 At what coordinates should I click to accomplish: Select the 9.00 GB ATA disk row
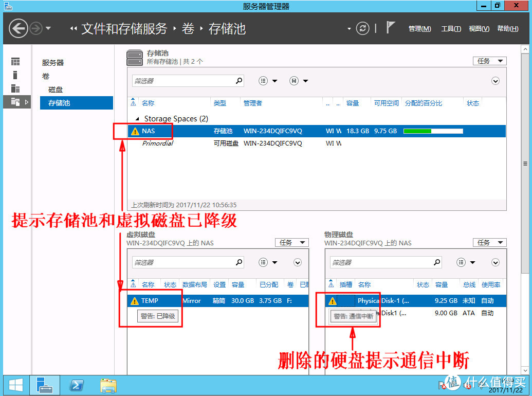[416, 313]
